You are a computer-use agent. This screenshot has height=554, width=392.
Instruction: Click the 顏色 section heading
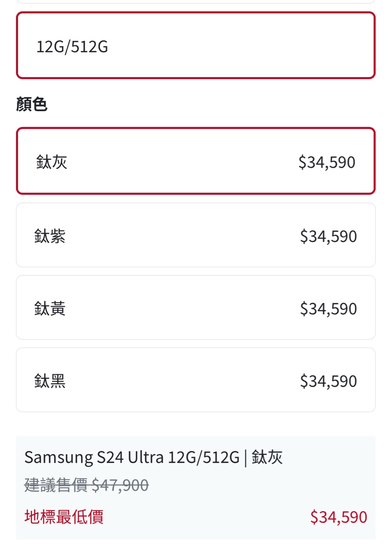pyautogui.click(x=32, y=104)
